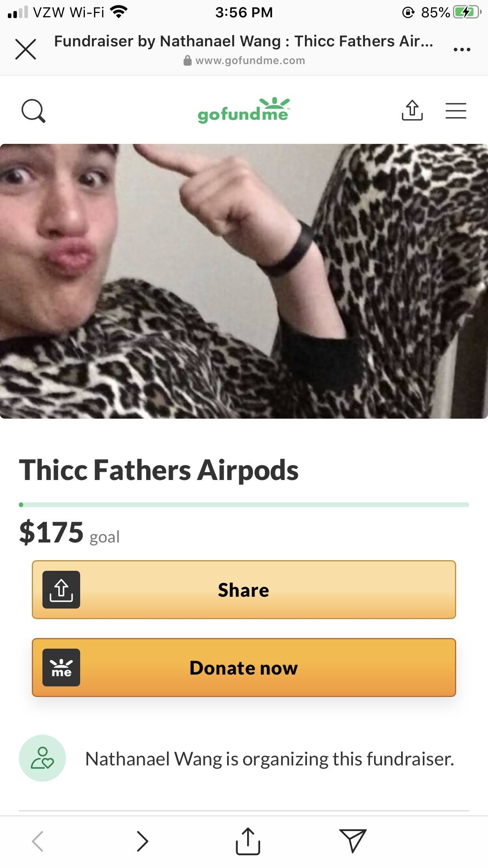Click the share arrow icon inside Share button
This screenshot has width=488, height=868.
click(x=61, y=590)
